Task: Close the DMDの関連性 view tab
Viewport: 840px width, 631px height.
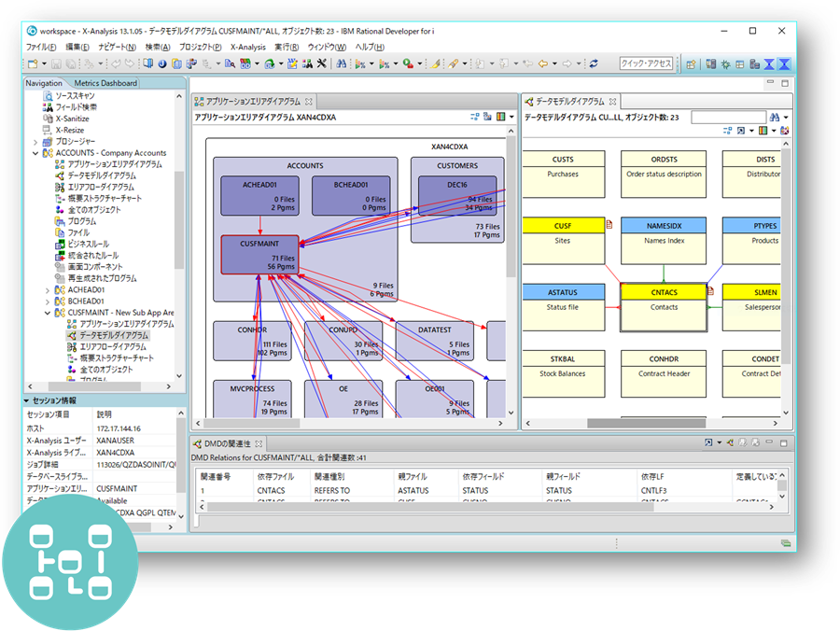Action: [x=259, y=443]
